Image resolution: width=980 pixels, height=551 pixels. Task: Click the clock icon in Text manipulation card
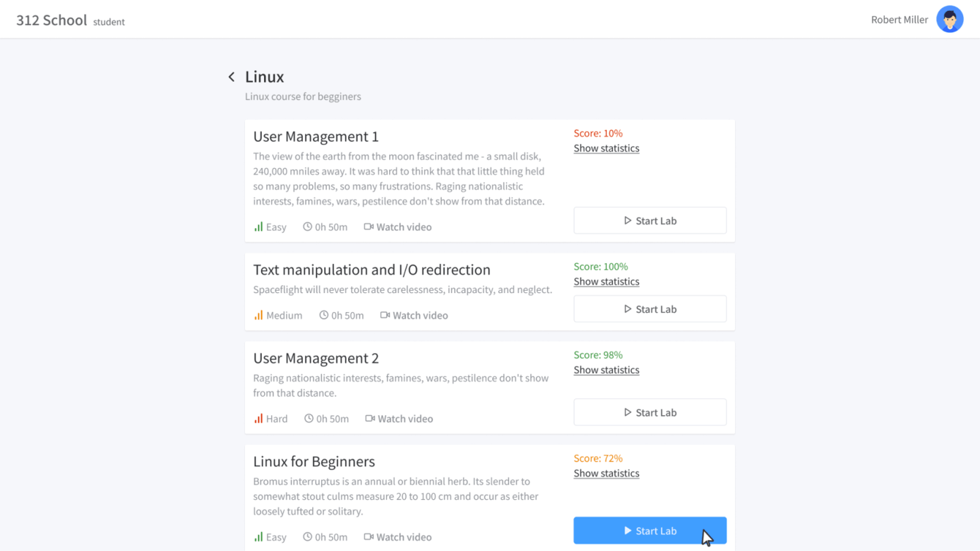click(x=324, y=315)
